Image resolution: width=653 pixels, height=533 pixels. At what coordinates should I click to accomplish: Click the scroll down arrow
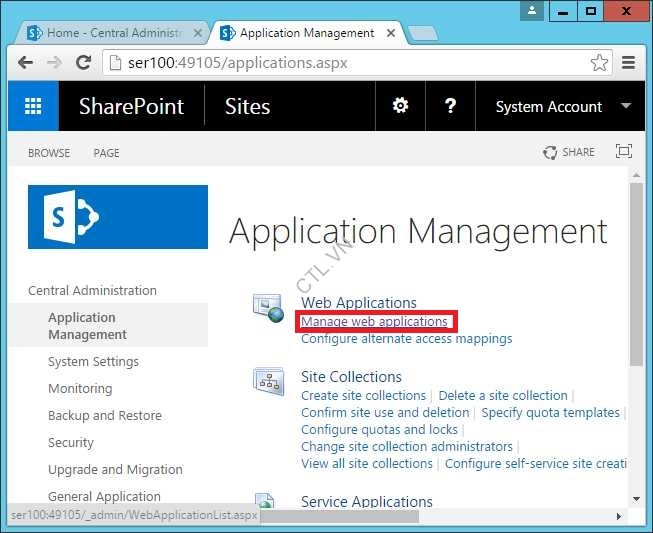pos(636,498)
